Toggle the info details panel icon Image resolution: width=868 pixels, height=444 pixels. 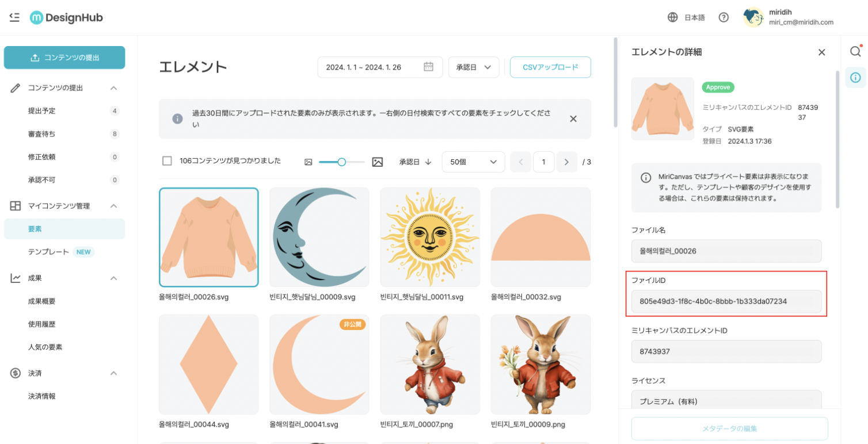(x=855, y=77)
